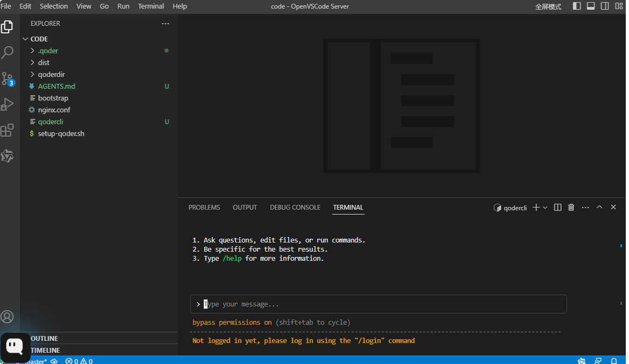Click the Accounts icon in activity bar
The image size is (629, 364).
8,317
